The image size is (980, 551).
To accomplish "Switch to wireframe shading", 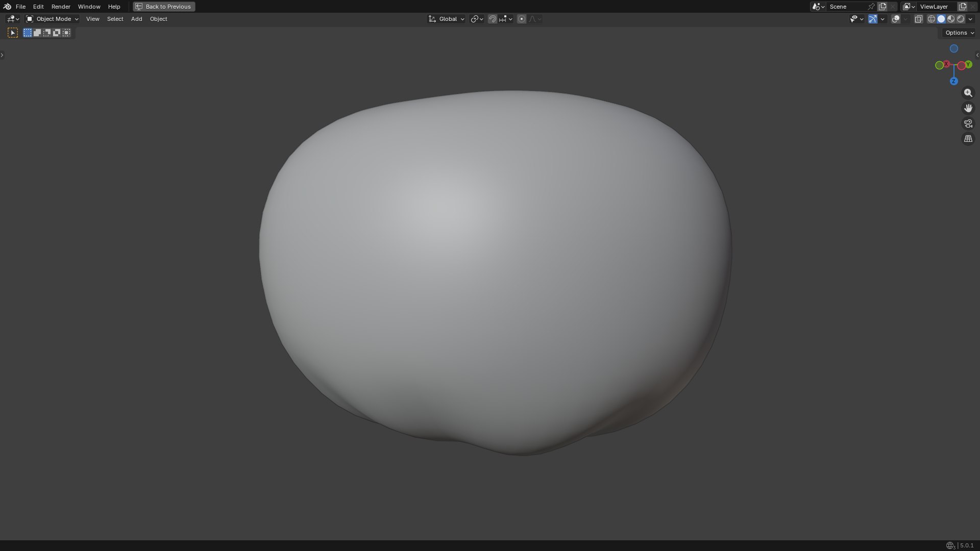I will coord(932,19).
